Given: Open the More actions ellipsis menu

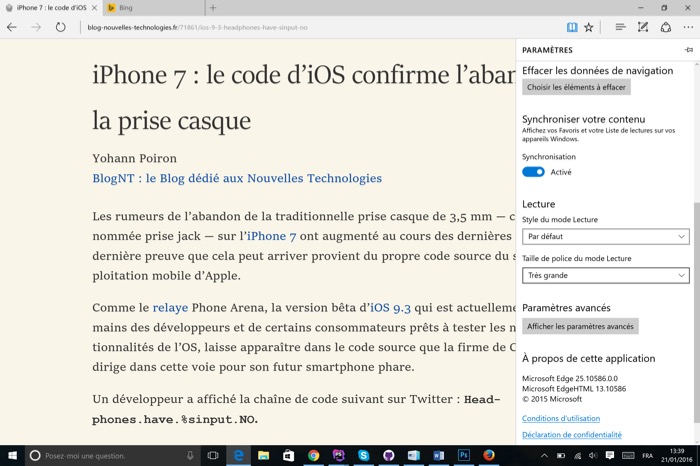Looking at the screenshot, I should [688, 27].
